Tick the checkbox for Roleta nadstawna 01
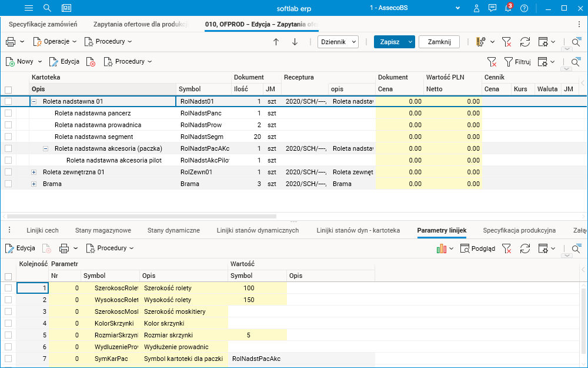This screenshot has width=588, height=368. pyautogui.click(x=8, y=101)
